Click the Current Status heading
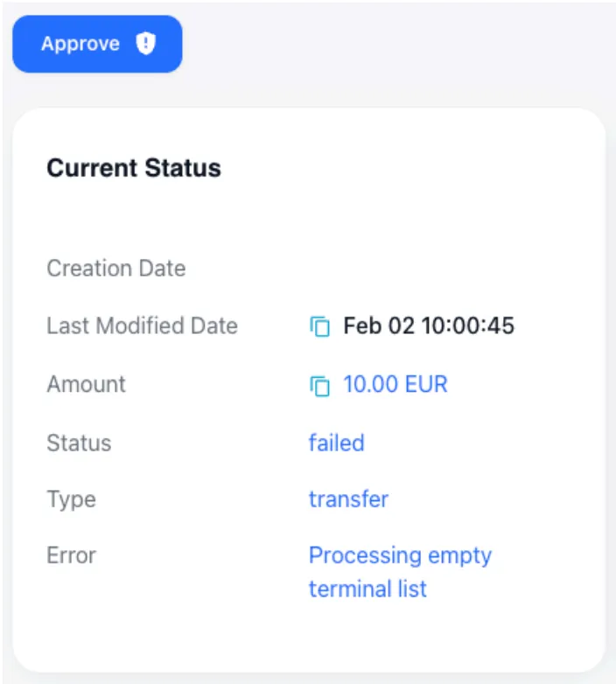 pos(134,168)
